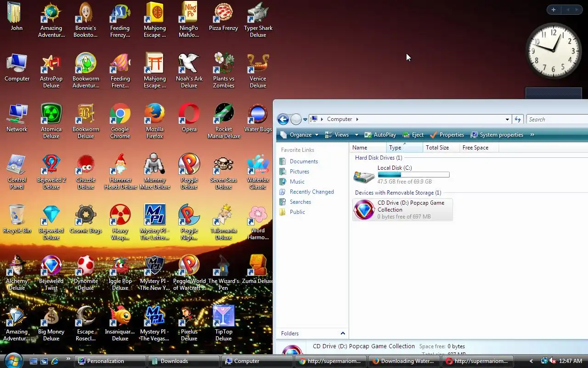Click the Feeding Frenzy fish icon in top row
588x368 pixels.
coord(120,19)
